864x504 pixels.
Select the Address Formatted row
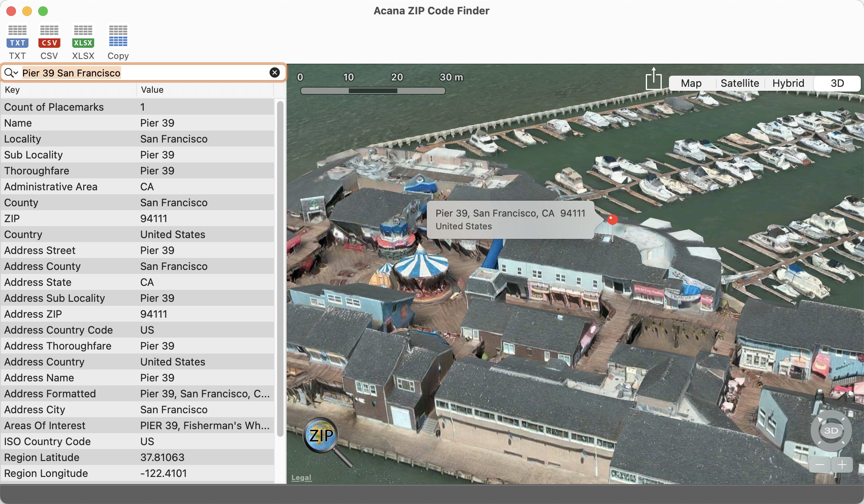point(137,394)
